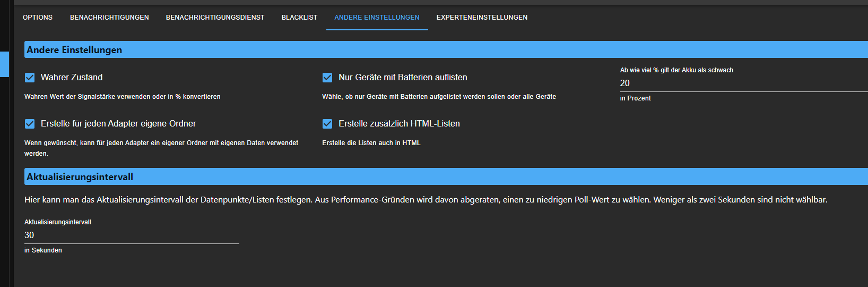Viewport: 868px width, 287px height.
Task: Click the 'Wahren Wert der Signalstärke' description
Action: (x=122, y=97)
